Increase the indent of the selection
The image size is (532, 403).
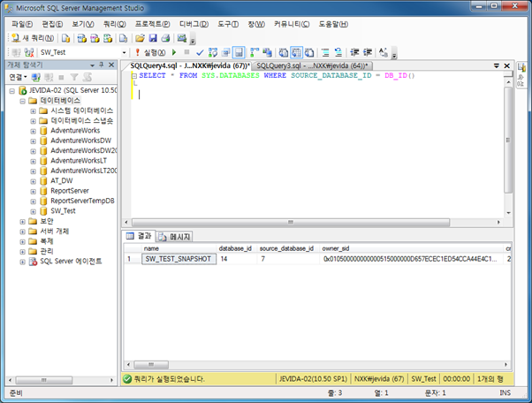pyautogui.click(x=368, y=52)
